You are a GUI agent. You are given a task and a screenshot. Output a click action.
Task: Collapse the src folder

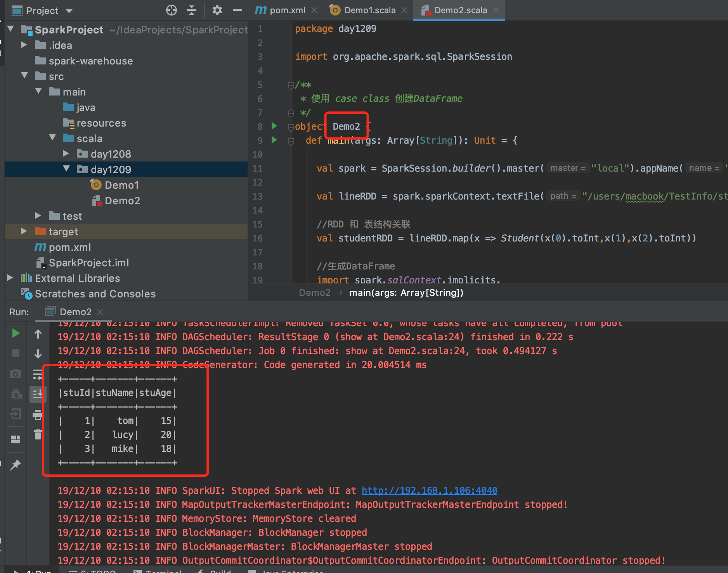pos(25,76)
